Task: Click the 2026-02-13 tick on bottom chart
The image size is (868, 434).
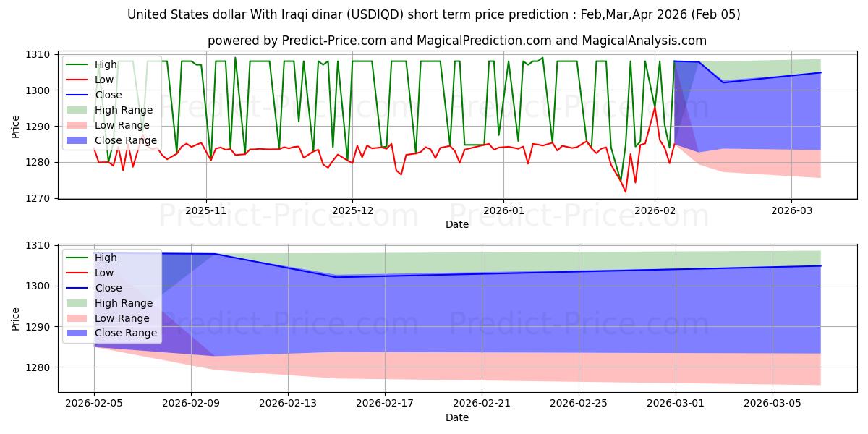Action: point(288,403)
